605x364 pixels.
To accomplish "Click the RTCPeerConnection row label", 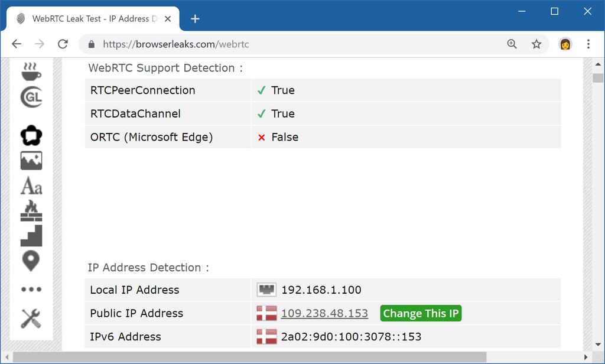I will pos(143,90).
